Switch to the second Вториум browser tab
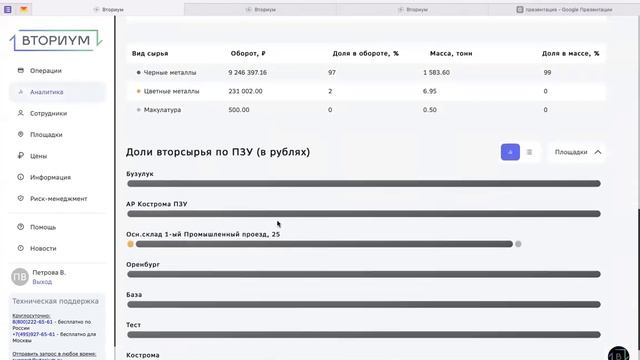The image size is (640, 360). click(x=260, y=9)
